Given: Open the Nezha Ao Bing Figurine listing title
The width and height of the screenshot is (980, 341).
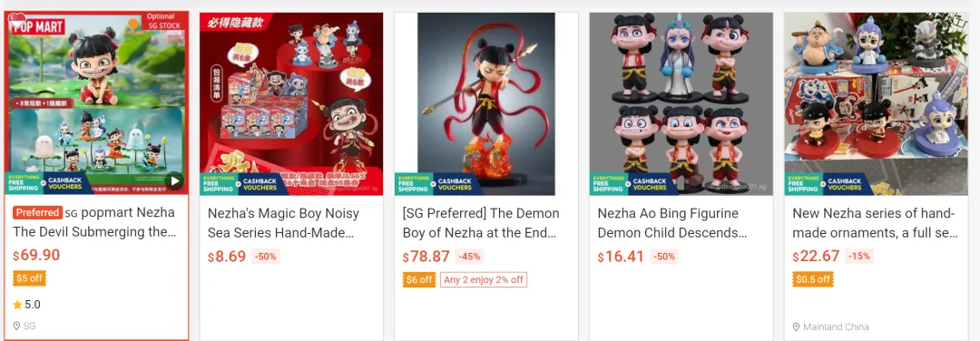Looking at the screenshot, I should click(x=672, y=223).
